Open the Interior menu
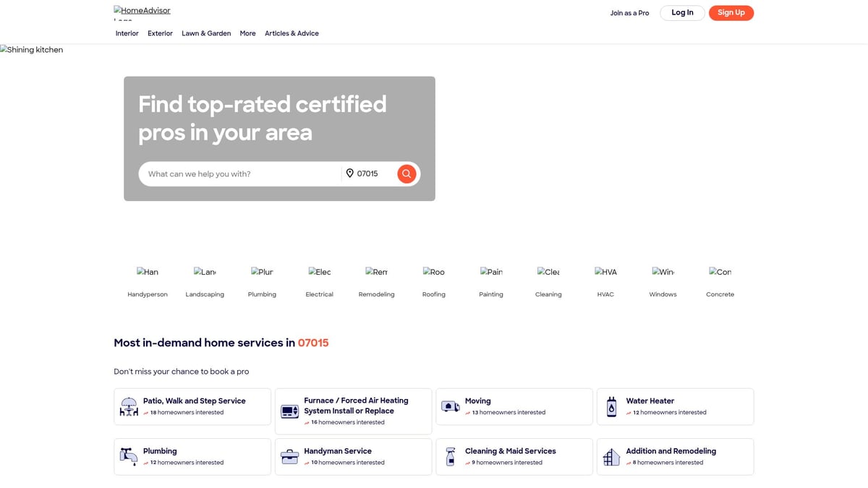The width and height of the screenshot is (868, 488). [127, 33]
